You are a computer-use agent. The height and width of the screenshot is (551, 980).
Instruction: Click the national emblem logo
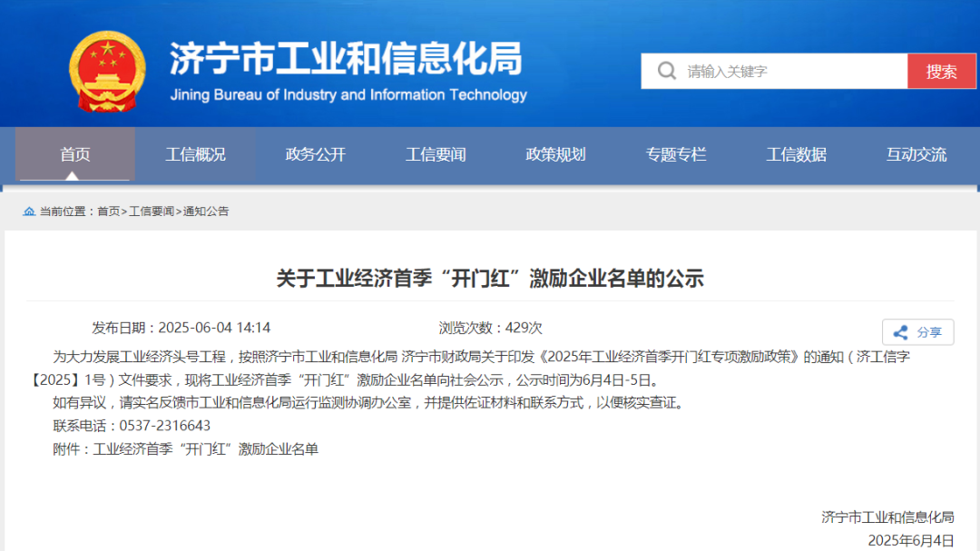click(x=107, y=72)
